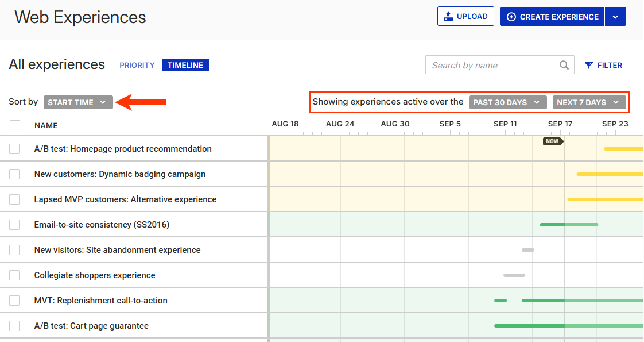Click the NOW timeline marker
This screenshot has width=644, height=342.
point(553,141)
